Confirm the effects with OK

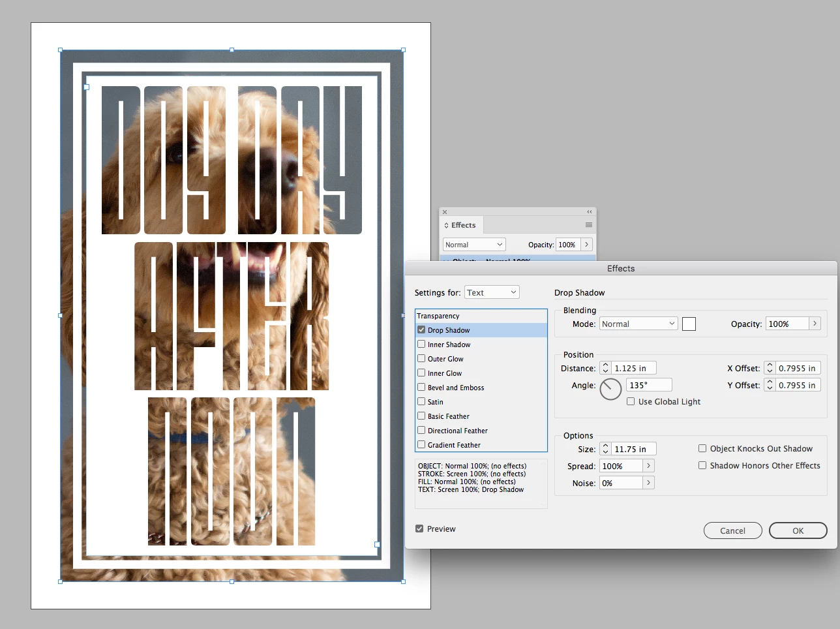[x=798, y=530]
